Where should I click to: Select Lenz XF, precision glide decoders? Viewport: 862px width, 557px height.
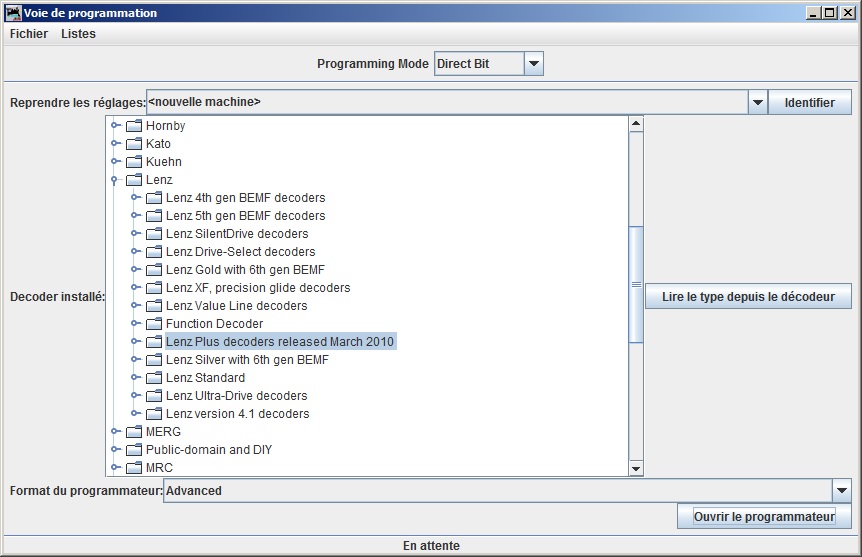pyautogui.click(x=258, y=288)
